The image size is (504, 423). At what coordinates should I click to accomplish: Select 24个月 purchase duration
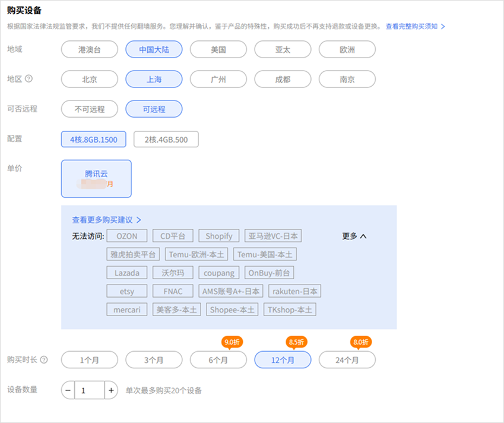coord(347,360)
